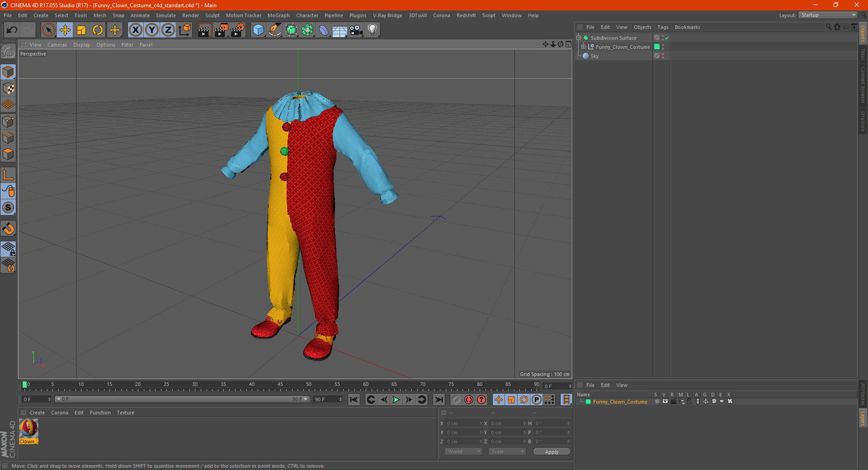Open the MoGraph array icon

(x=307, y=30)
